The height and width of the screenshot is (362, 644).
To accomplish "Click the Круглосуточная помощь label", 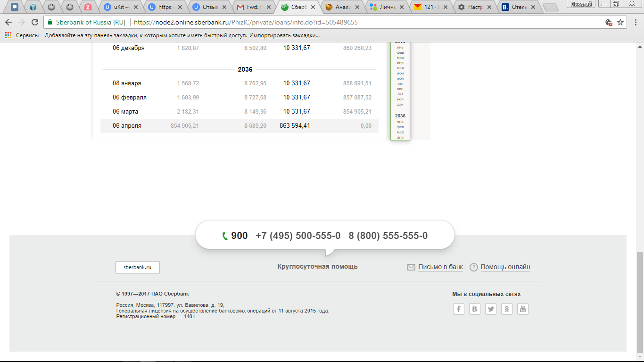I will [x=318, y=267].
